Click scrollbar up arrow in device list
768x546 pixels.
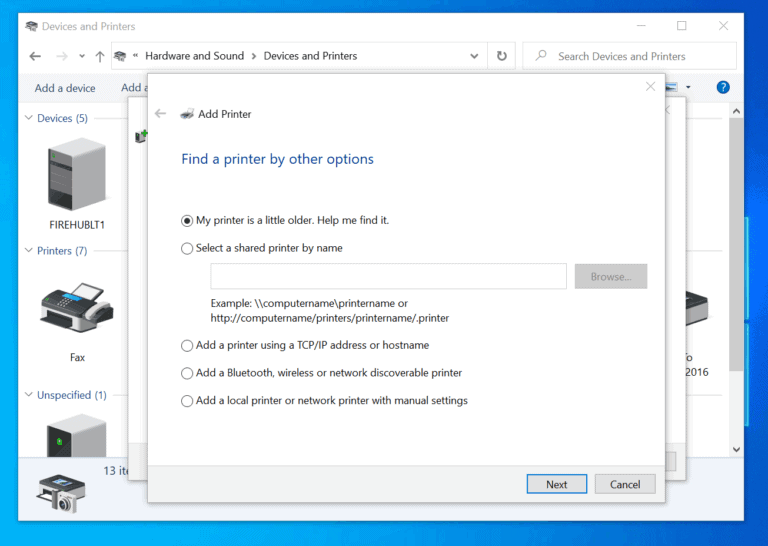pyautogui.click(x=736, y=111)
